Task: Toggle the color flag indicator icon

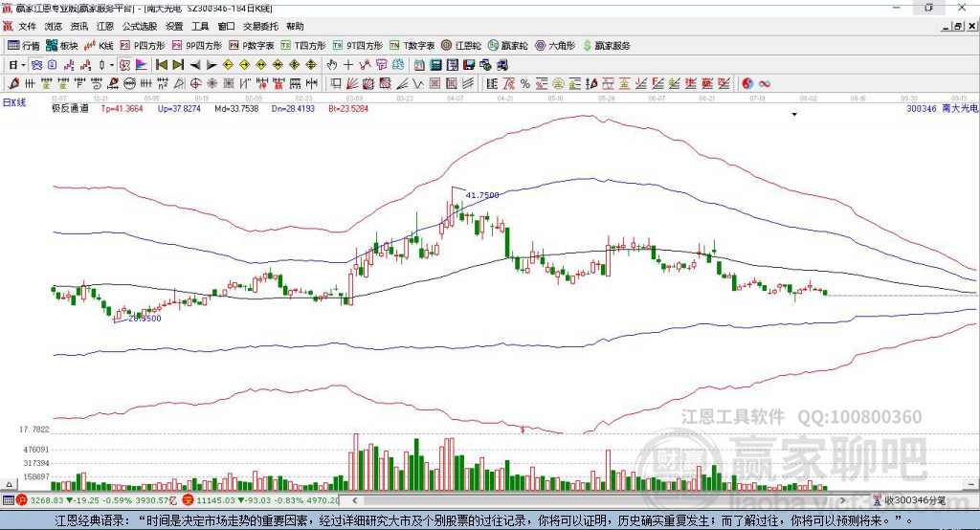Action: point(142,65)
